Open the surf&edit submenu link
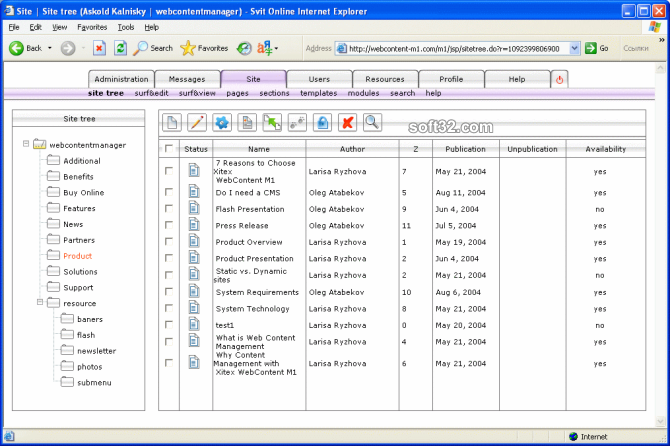Image resolution: width=670 pixels, height=446 pixels. tap(151, 93)
